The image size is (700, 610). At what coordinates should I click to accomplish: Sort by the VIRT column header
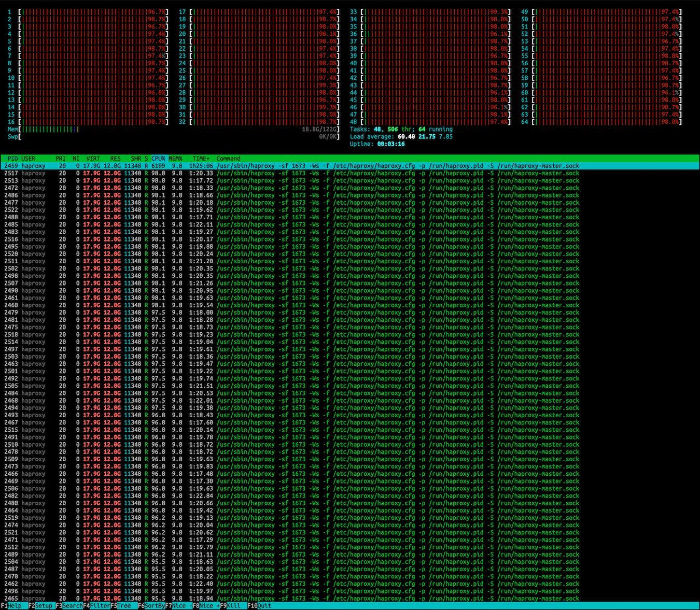pos(93,159)
